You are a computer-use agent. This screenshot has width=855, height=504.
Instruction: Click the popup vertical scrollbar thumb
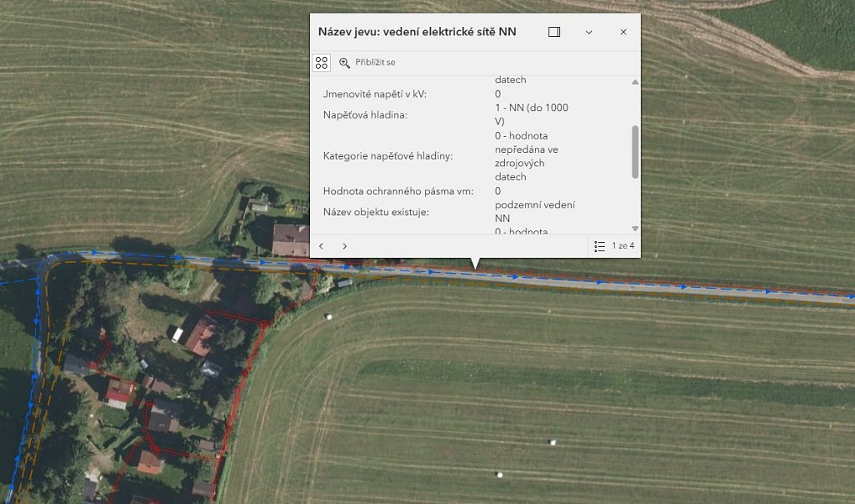point(635,152)
